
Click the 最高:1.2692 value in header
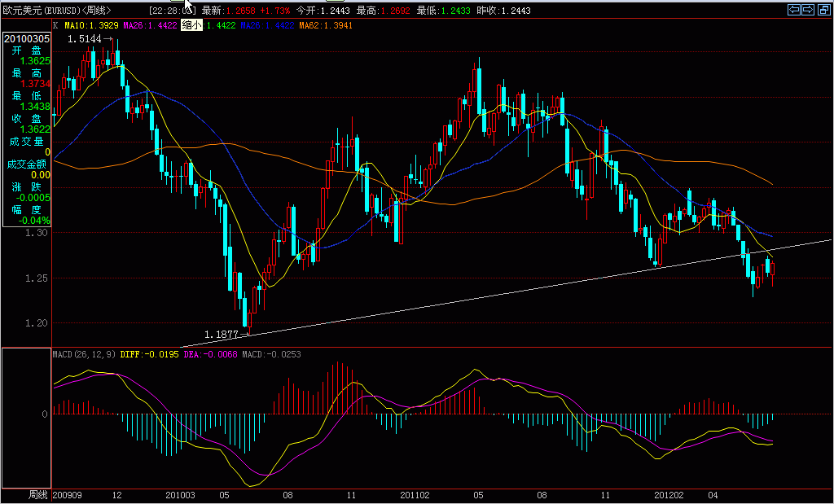coord(384,10)
